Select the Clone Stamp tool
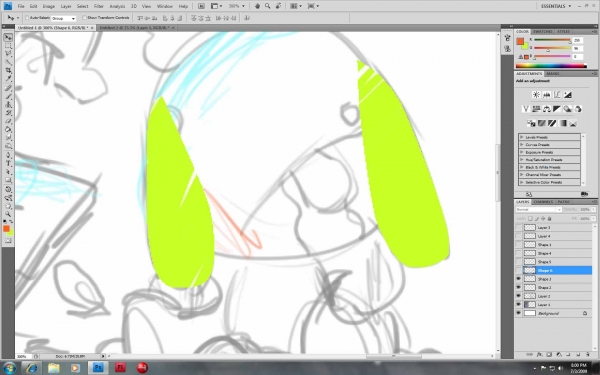Image resolution: width=600 pixels, height=375 pixels. (8, 104)
